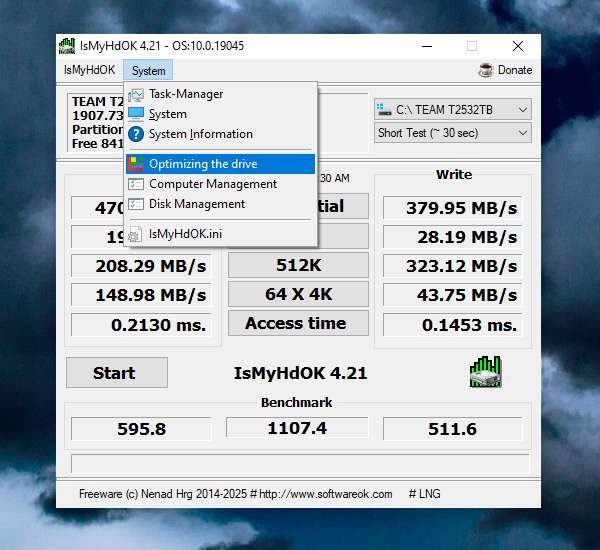Click the 595.8 benchmark score
Screen dimensions: 600x550
[x=141, y=429]
